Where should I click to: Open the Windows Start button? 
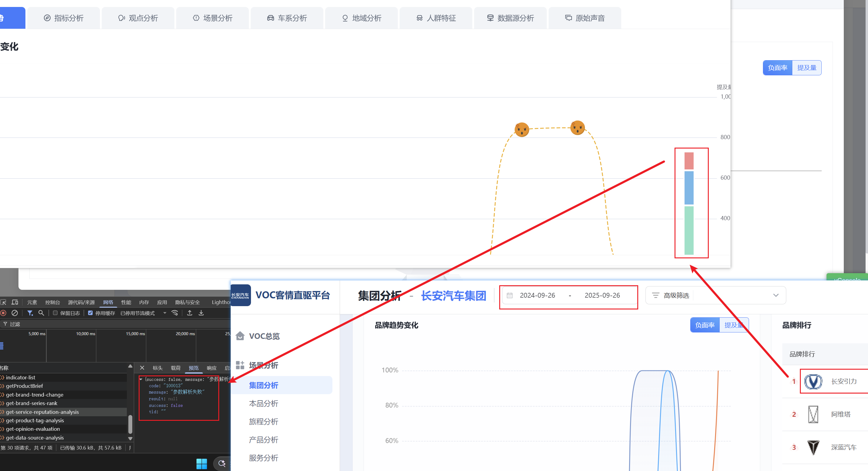tap(202, 464)
